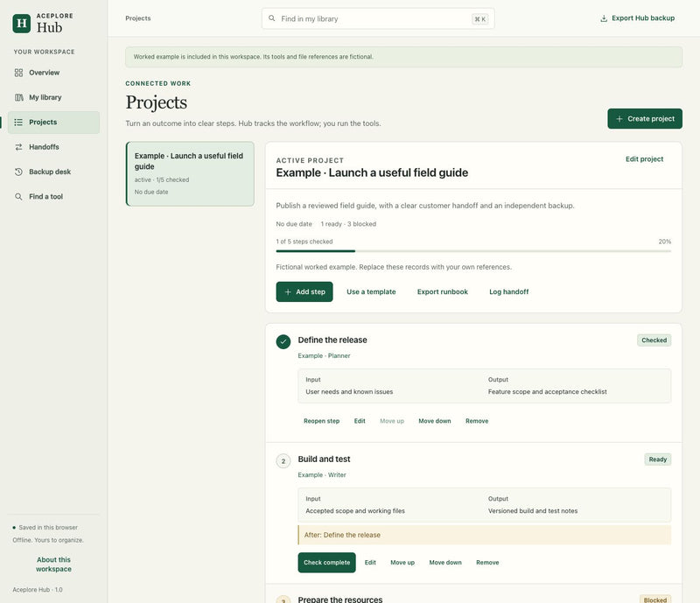The image size is (700, 603).
Task: Open Overview via its grid icon
Action: click(x=18, y=73)
